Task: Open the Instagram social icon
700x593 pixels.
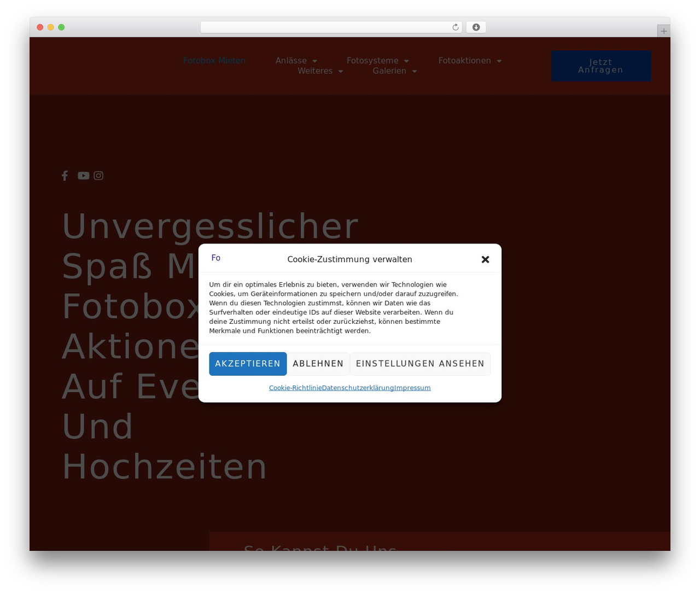Action: coord(98,176)
